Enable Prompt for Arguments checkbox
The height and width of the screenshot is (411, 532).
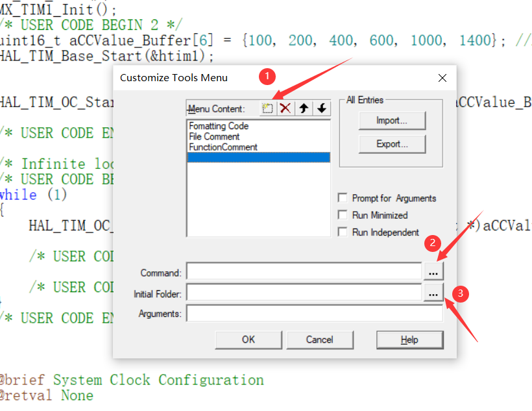tap(343, 197)
